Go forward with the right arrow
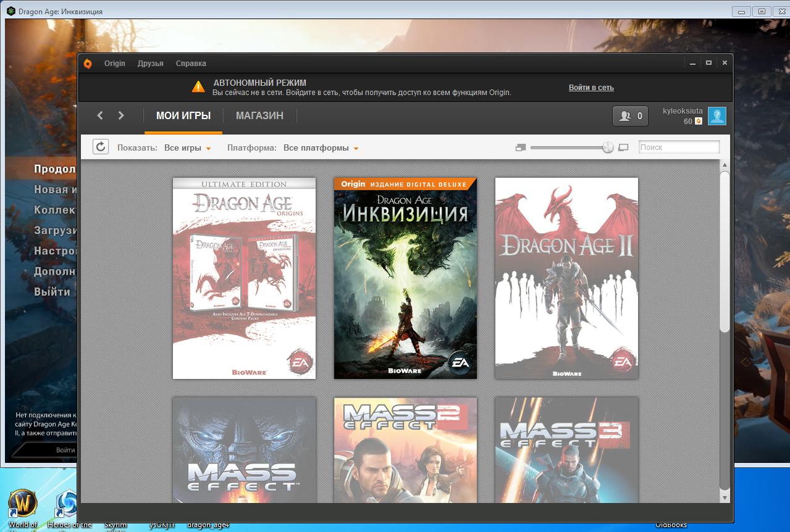Viewport: 790px width, 532px height. coord(121,115)
